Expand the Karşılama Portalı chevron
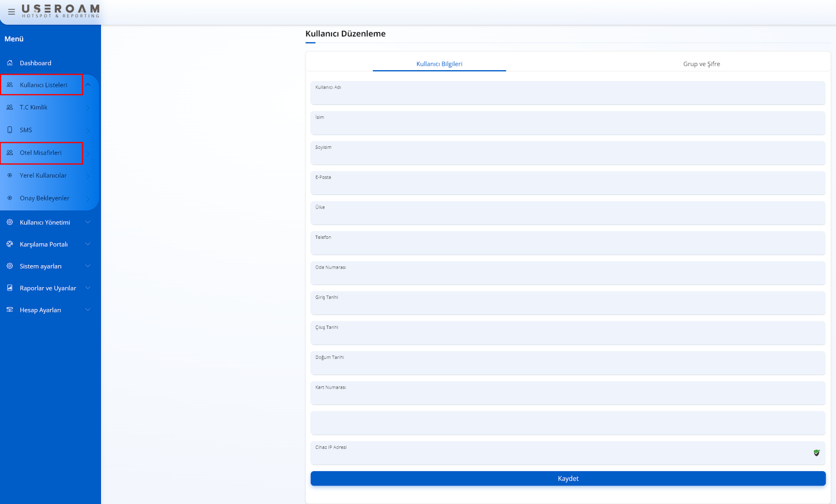 (88, 244)
